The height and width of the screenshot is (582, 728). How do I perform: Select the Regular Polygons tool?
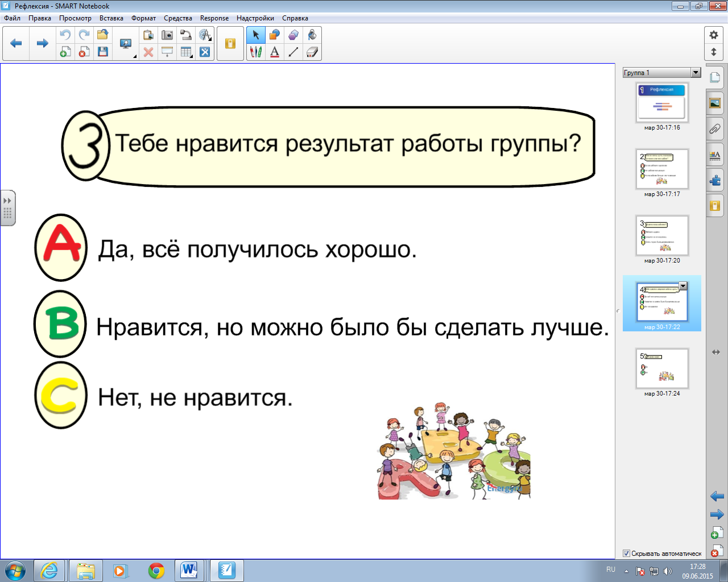pos(293,35)
